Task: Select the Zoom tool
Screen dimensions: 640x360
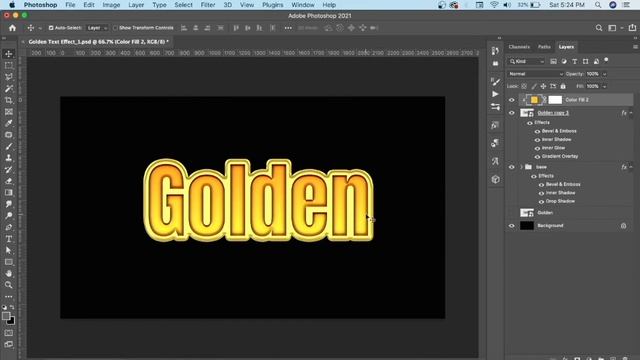Action: 9,285
